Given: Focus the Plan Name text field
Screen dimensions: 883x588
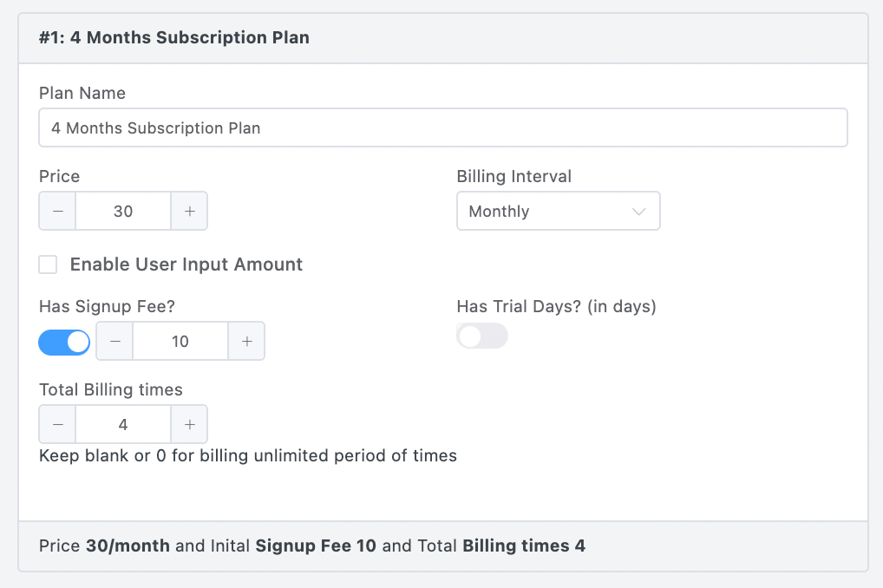Looking at the screenshot, I should (442, 127).
